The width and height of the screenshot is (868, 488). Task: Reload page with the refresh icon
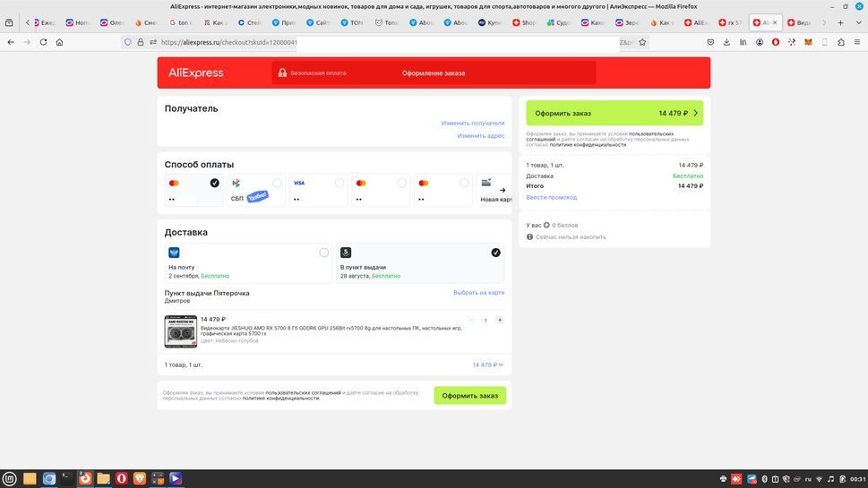(x=43, y=42)
